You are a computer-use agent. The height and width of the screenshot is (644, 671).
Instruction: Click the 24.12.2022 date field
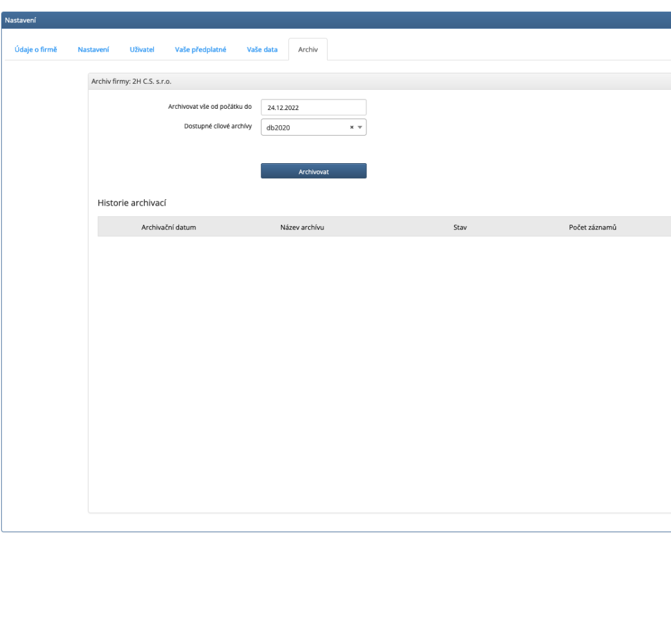[x=313, y=107]
